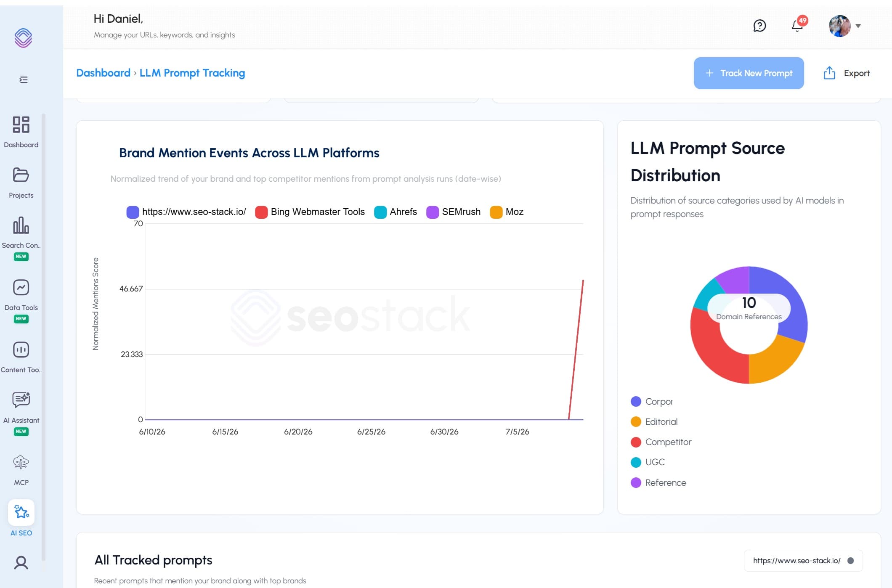The width and height of the screenshot is (892, 588).
Task: Toggle https://www.seo-stack.io/ series in legend
Action: coord(186,212)
